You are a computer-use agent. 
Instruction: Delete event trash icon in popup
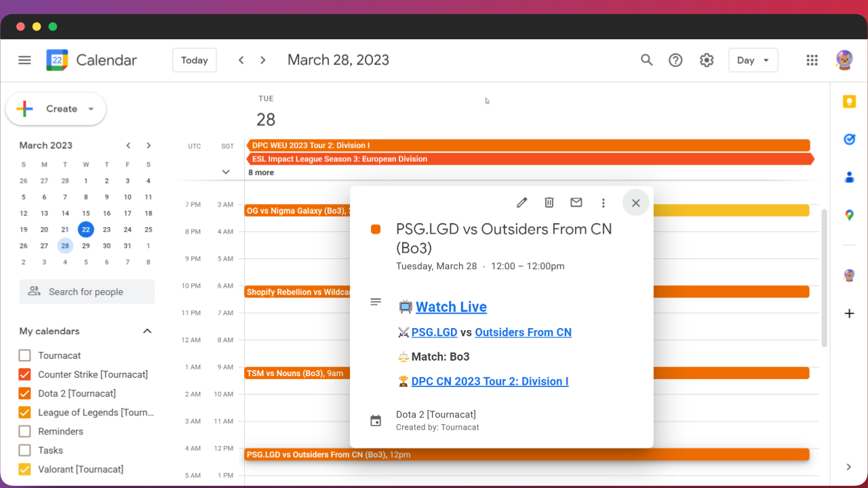tap(549, 202)
